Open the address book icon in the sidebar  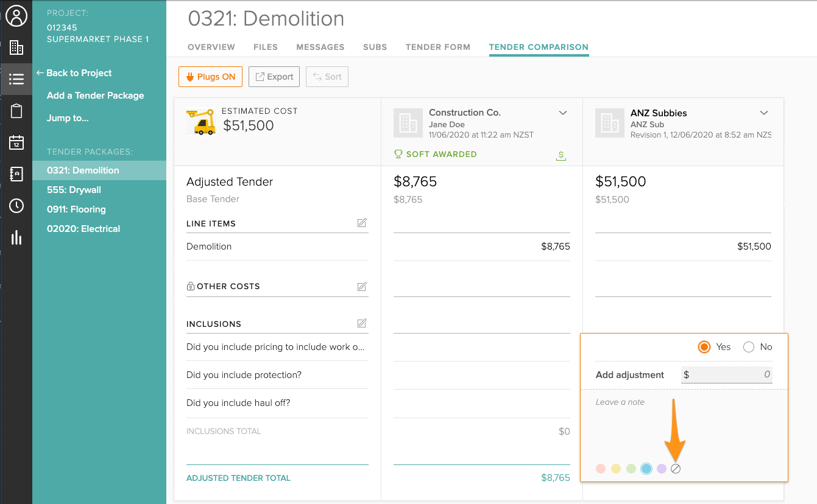pyautogui.click(x=16, y=174)
